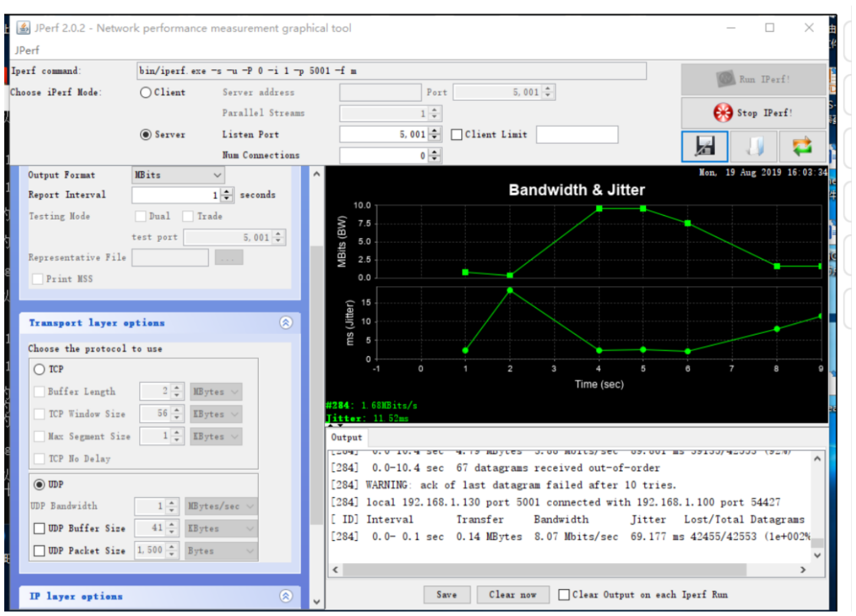Click the left options panel scrollbar thumb
856x616 pixels.
tap(317, 385)
